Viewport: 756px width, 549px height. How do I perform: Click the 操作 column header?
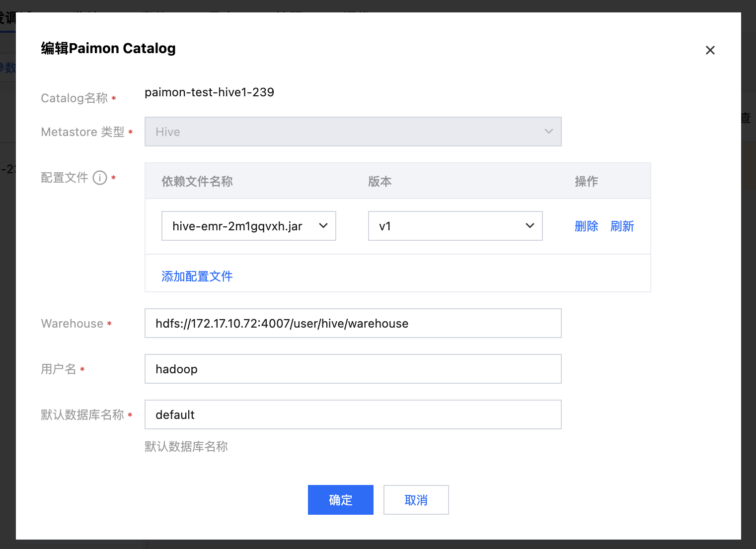point(586,182)
